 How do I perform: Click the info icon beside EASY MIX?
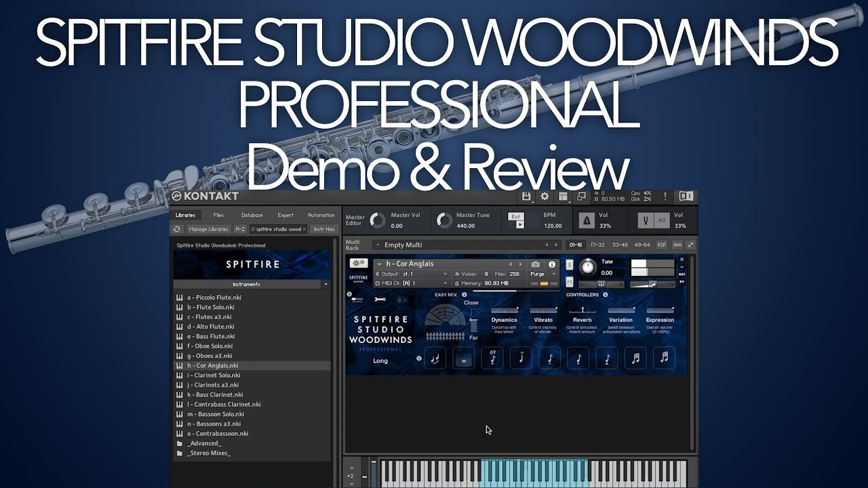tap(463, 295)
